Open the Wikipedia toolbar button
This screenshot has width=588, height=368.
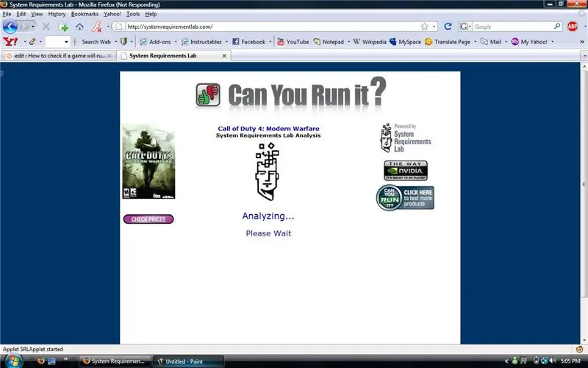tap(370, 42)
